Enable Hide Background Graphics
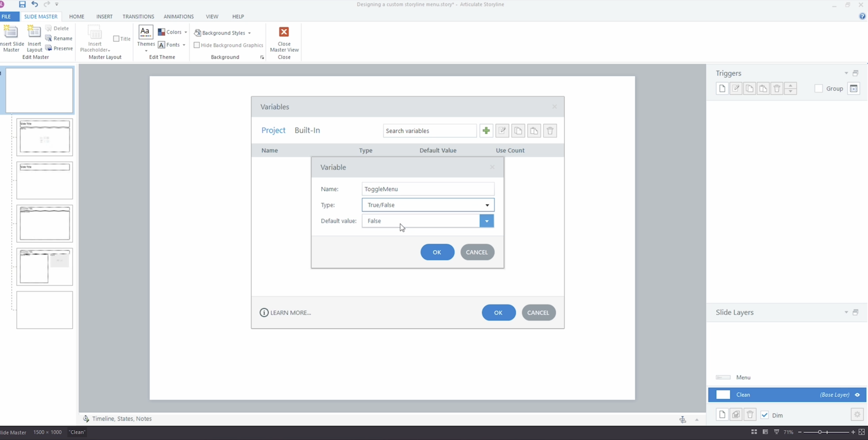 tap(197, 45)
